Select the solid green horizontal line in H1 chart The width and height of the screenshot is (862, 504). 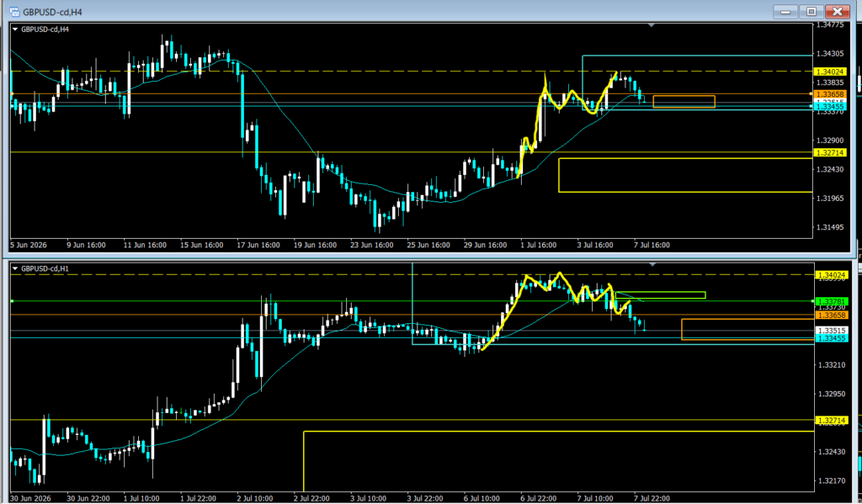(x=412, y=300)
